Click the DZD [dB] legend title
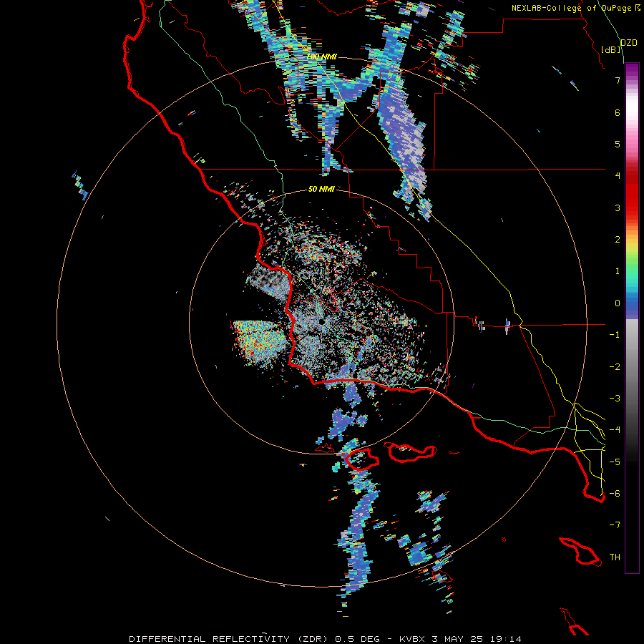644x644 pixels. 620,46
